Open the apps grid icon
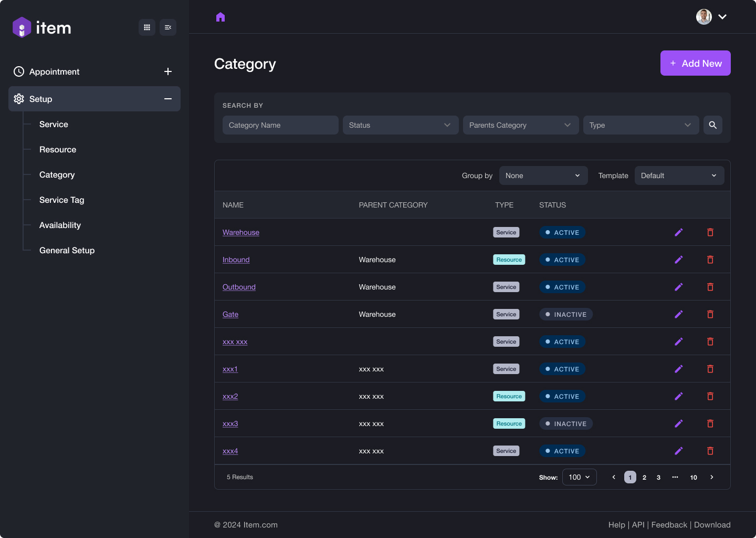This screenshot has height=538, width=756. click(147, 27)
